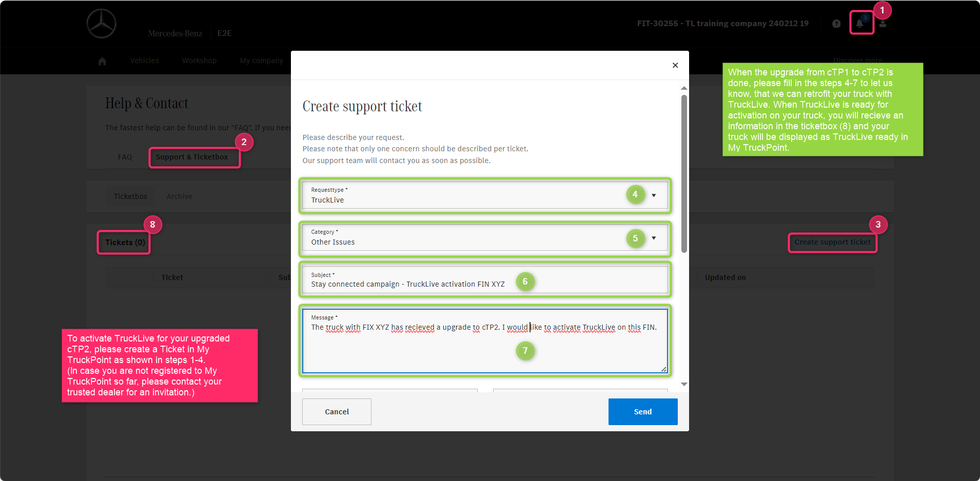Select the Ticketbox tab

tap(130, 196)
